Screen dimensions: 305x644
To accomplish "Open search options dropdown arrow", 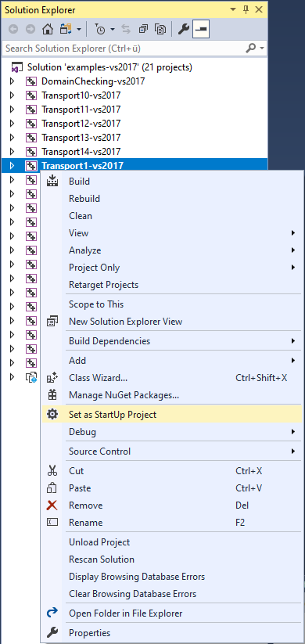I will tap(262, 49).
